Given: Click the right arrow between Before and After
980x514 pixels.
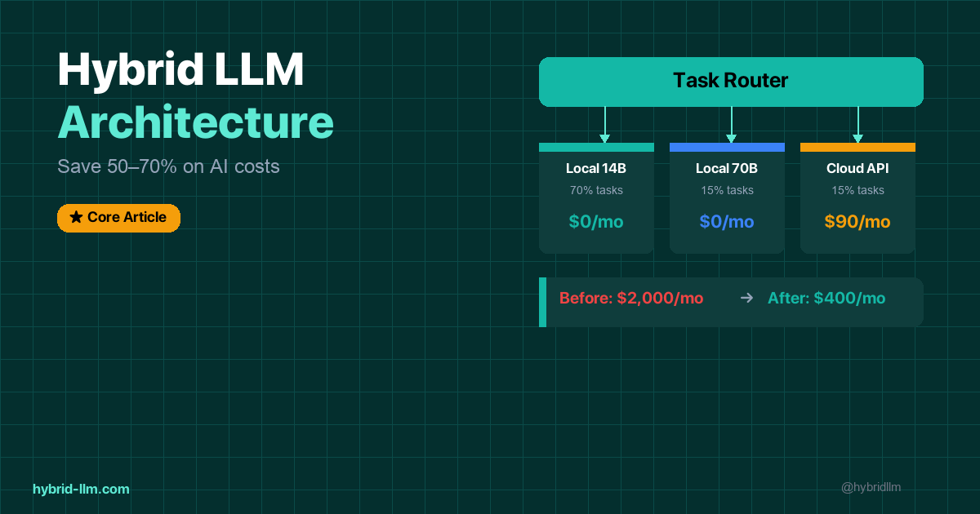Looking at the screenshot, I should point(746,299).
